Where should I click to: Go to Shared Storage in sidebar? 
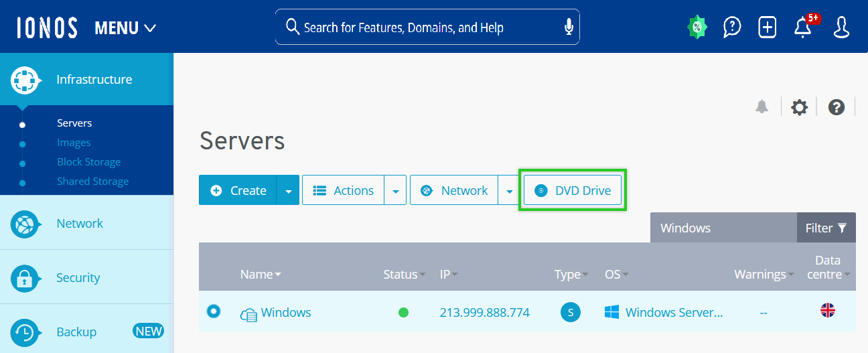pos(92,182)
